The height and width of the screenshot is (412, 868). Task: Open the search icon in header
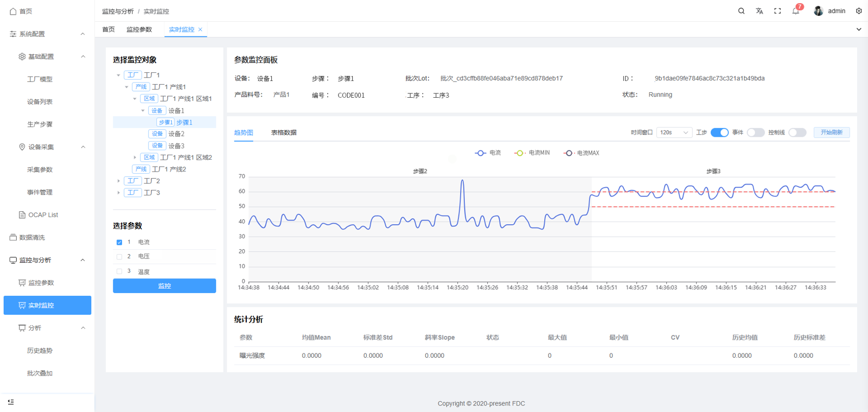click(x=741, y=11)
